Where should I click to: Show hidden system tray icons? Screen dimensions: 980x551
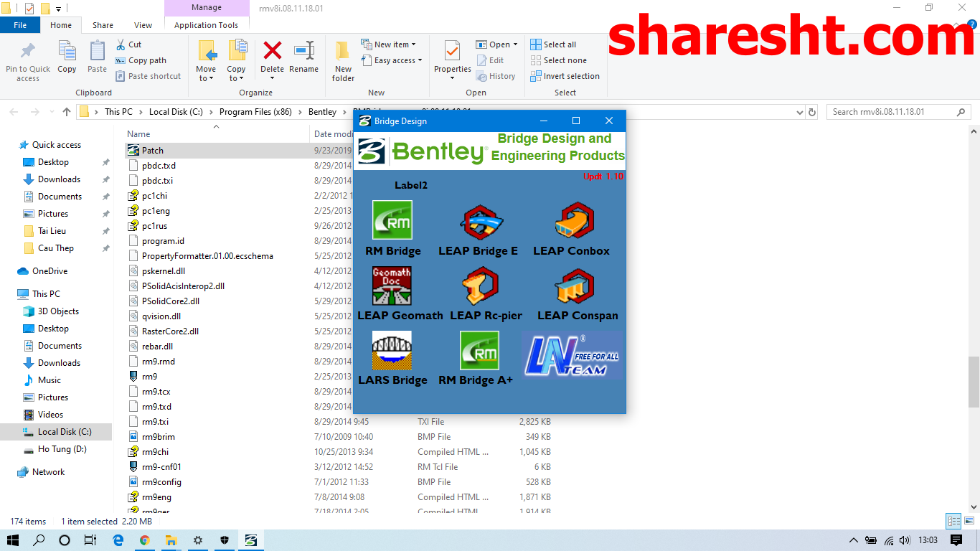coord(853,540)
